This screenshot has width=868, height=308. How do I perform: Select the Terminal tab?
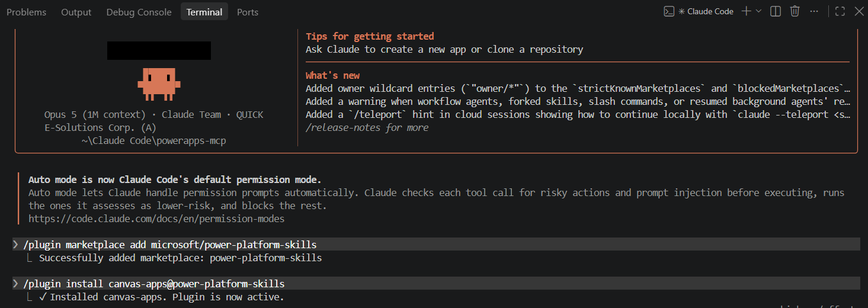point(204,12)
